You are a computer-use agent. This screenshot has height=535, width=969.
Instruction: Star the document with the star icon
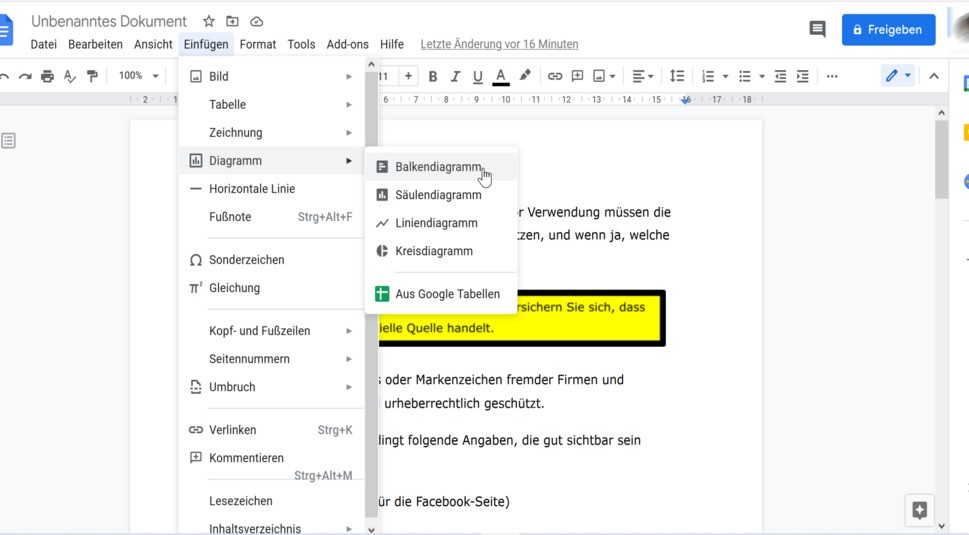pyautogui.click(x=209, y=22)
